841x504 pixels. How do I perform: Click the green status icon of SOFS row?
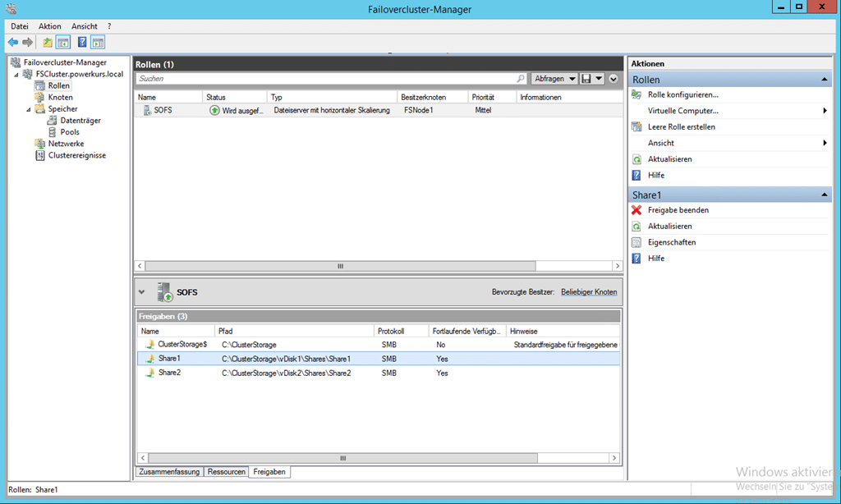(214, 111)
